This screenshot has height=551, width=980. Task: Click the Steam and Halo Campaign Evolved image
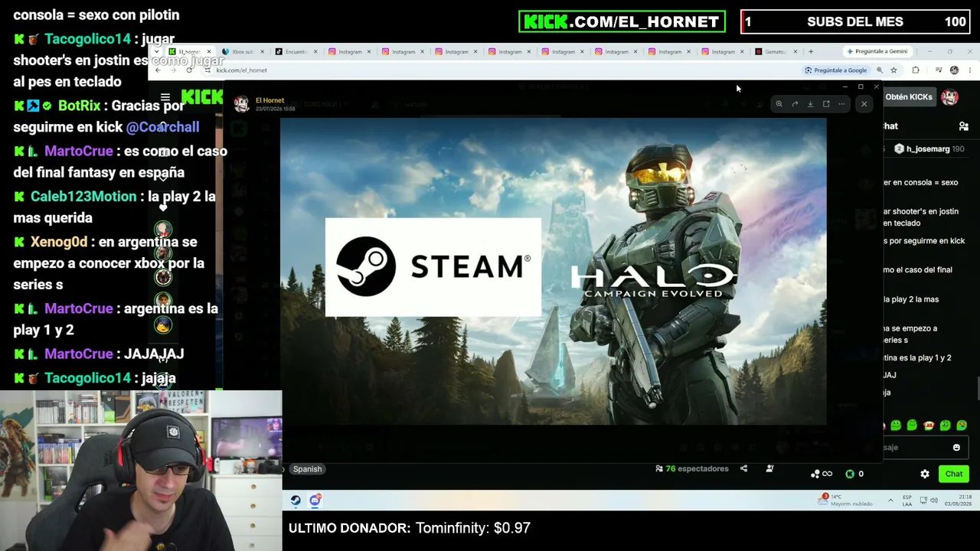[554, 272]
